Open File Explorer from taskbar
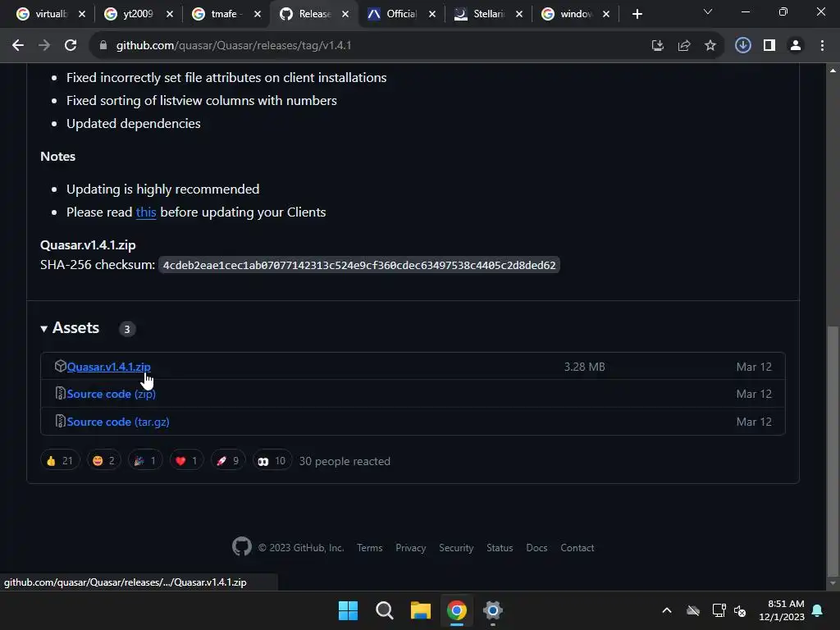The height and width of the screenshot is (630, 840). (x=421, y=610)
